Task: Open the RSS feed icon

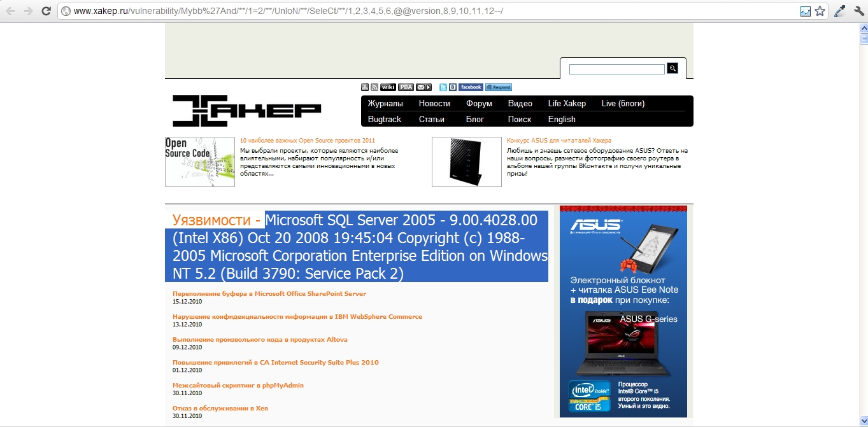Action: coord(374,87)
